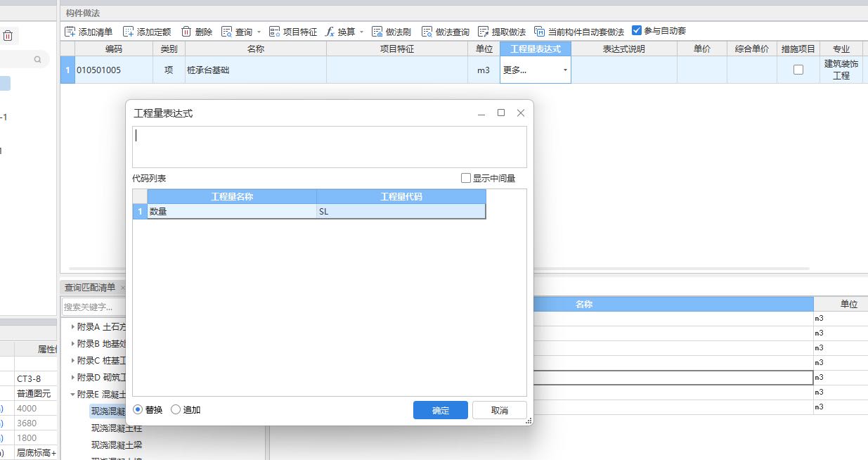
Task: Click 确定 in the 工程量表达式 dialog
Action: [x=441, y=411]
